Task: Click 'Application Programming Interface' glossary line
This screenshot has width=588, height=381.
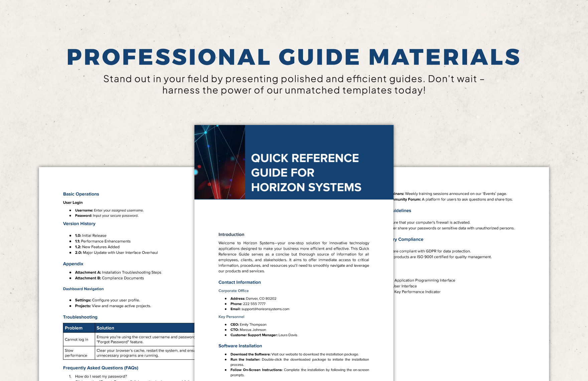Action: 425,280
